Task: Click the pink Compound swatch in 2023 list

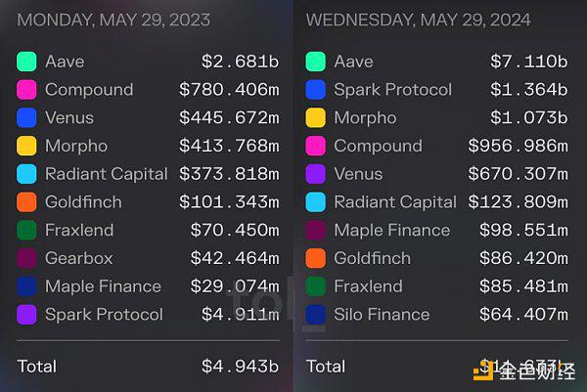Action: [x=26, y=89]
